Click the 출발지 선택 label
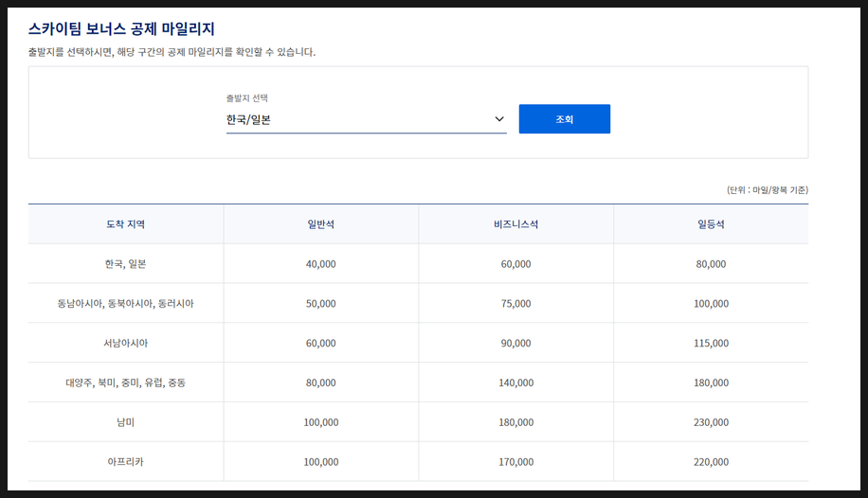The image size is (868, 498). pos(247,98)
